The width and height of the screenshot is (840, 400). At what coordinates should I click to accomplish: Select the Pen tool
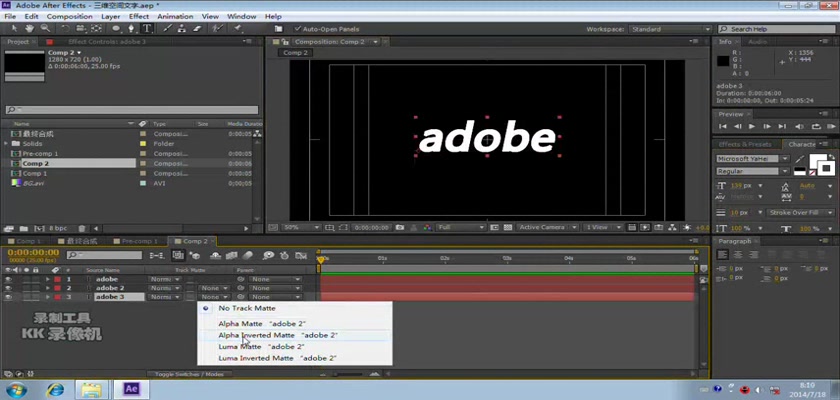point(131,28)
